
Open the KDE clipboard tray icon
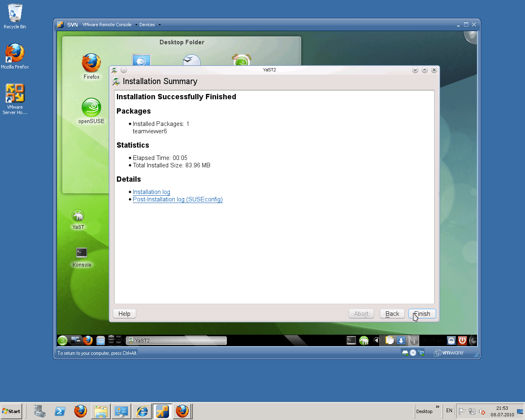point(390,340)
